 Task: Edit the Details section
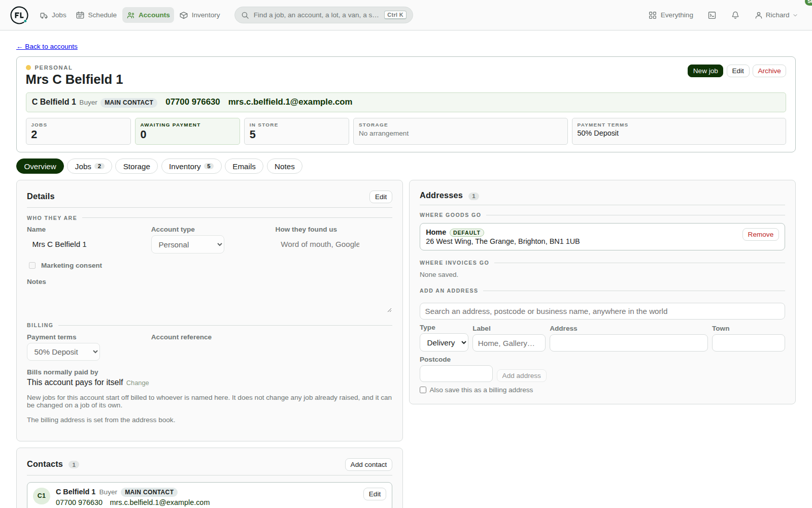[x=381, y=197]
